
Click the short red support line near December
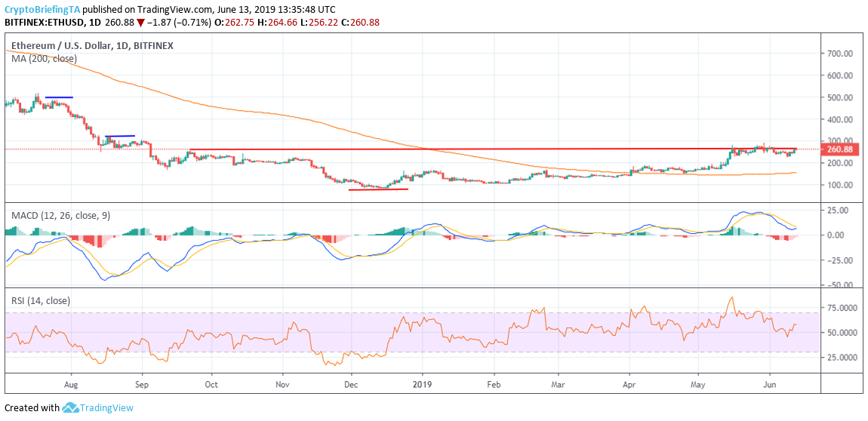coord(378,189)
